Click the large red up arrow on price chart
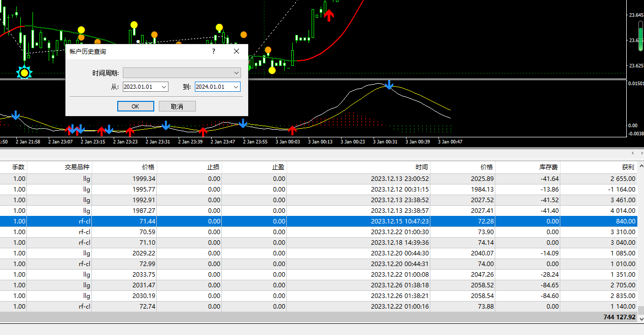Image resolution: width=644 pixels, height=335 pixels. (x=329, y=15)
